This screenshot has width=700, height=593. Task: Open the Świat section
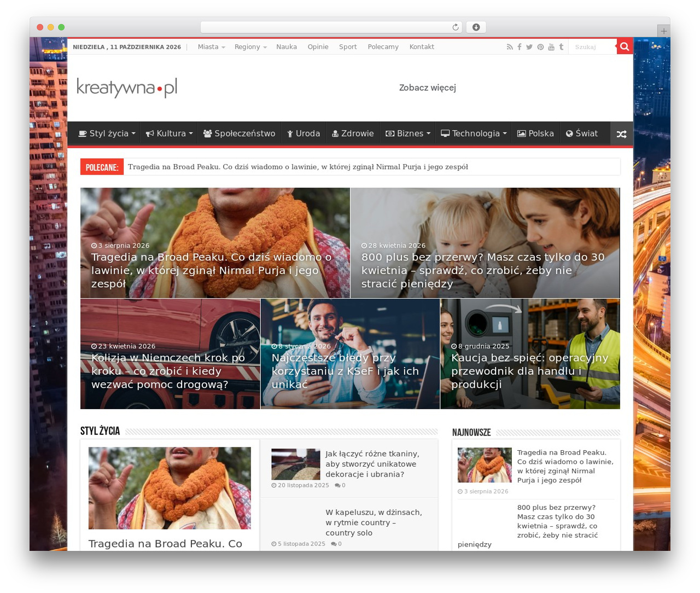581,133
